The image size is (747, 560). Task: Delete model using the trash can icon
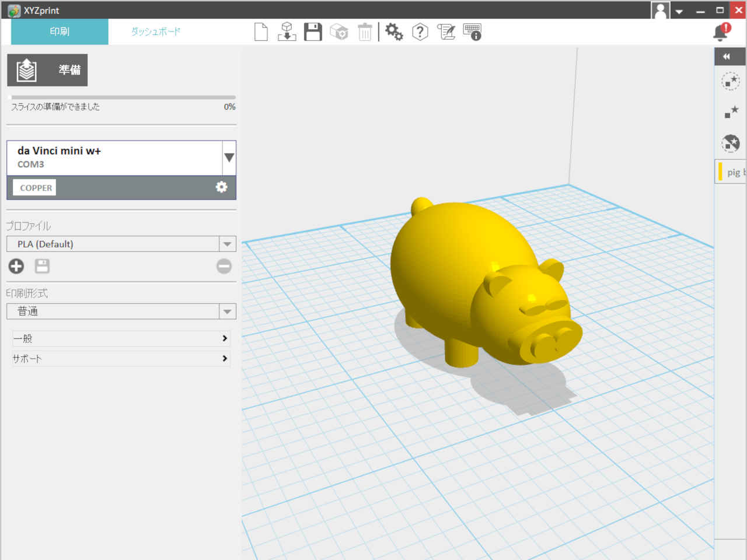click(x=365, y=32)
